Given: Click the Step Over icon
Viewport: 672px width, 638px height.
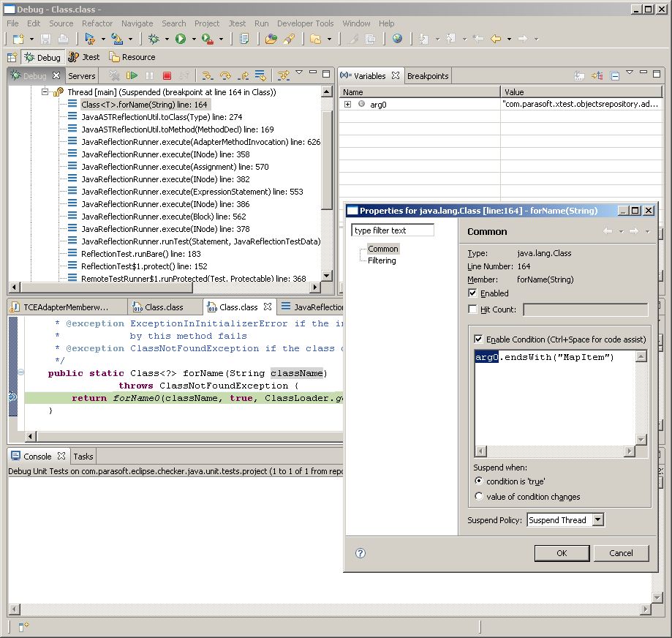Looking at the screenshot, I should pyautogui.click(x=225, y=76).
